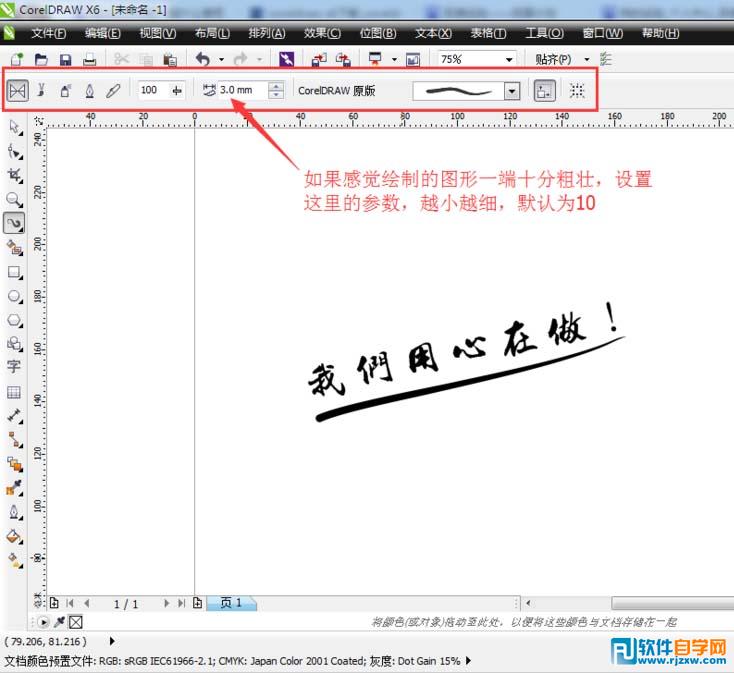Toggle Preset artistic media mode
The height and width of the screenshot is (673, 734).
coord(18,90)
